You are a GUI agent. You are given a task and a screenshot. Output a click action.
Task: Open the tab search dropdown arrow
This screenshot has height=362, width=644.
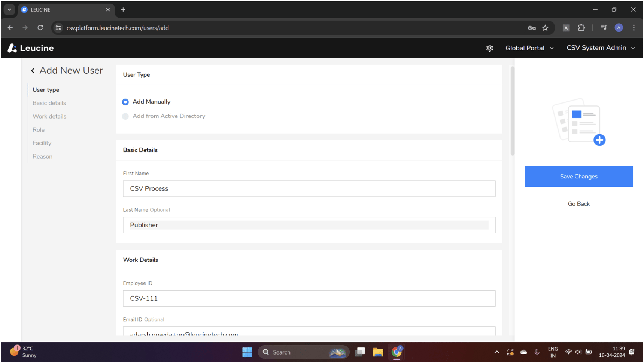9,10
